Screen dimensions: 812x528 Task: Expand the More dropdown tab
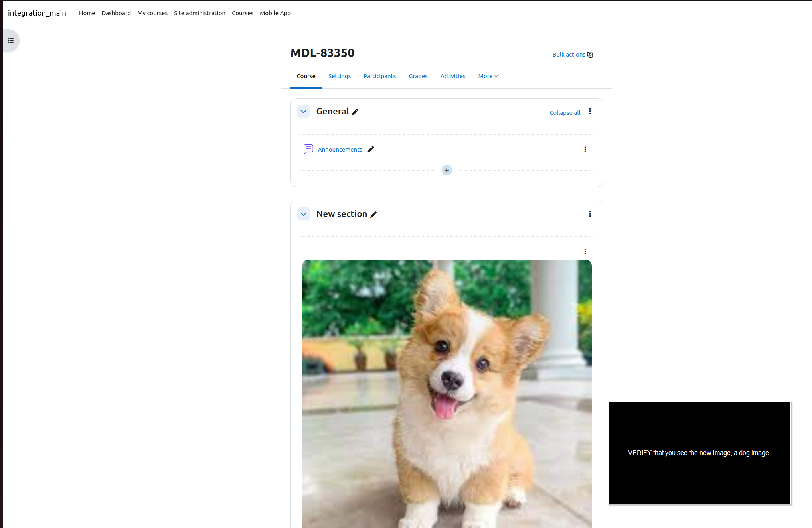[x=488, y=76]
